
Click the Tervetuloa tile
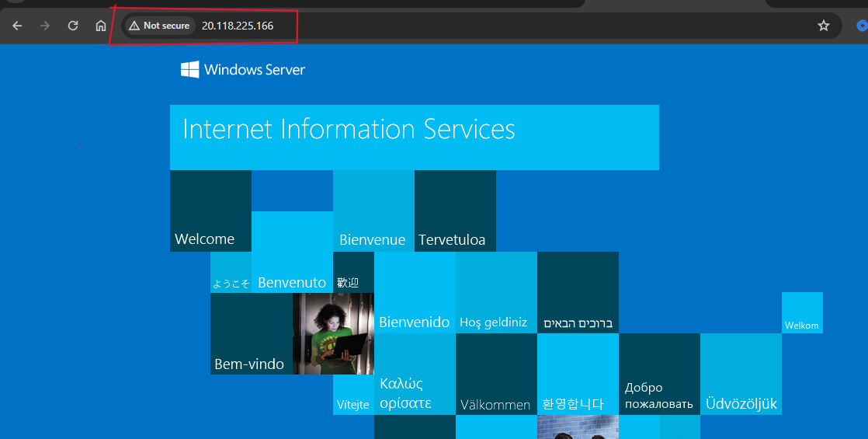(455, 211)
